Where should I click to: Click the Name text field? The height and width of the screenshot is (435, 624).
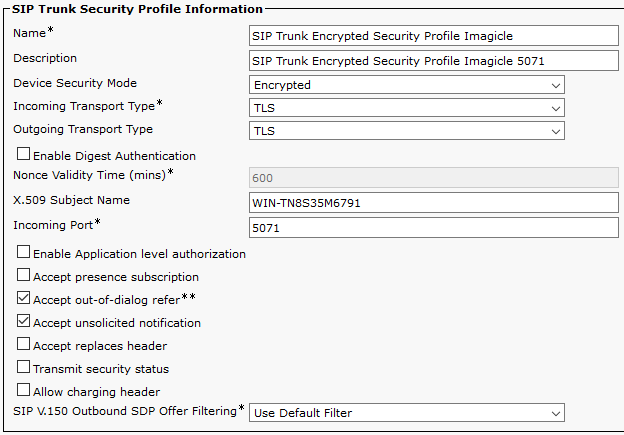(433, 35)
